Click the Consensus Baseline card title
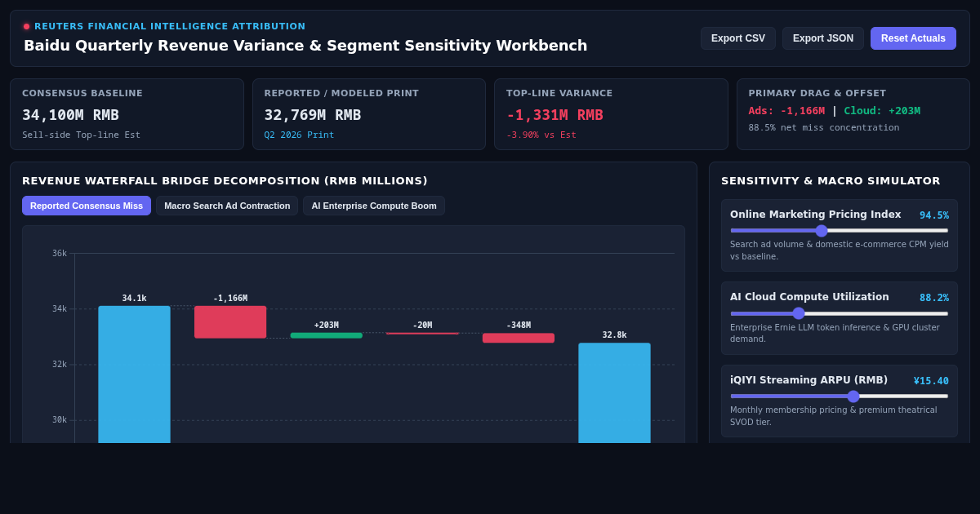Viewport: 980px width, 514px height. 82,94
